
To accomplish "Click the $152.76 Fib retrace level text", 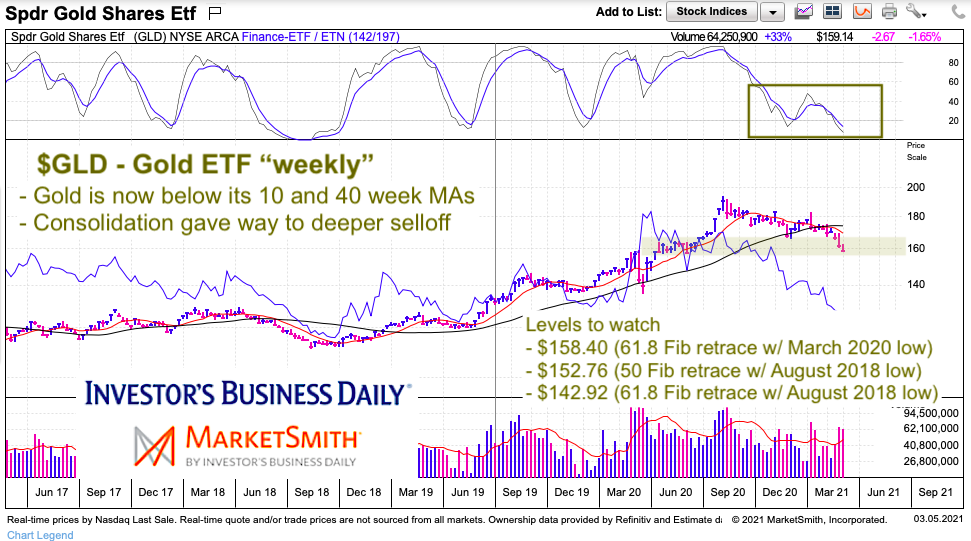I will [x=724, y=370].
